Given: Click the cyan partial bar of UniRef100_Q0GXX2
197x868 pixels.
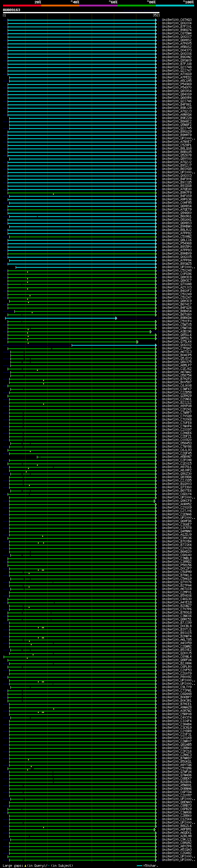Looking at the screenshot, I should 114,345.
